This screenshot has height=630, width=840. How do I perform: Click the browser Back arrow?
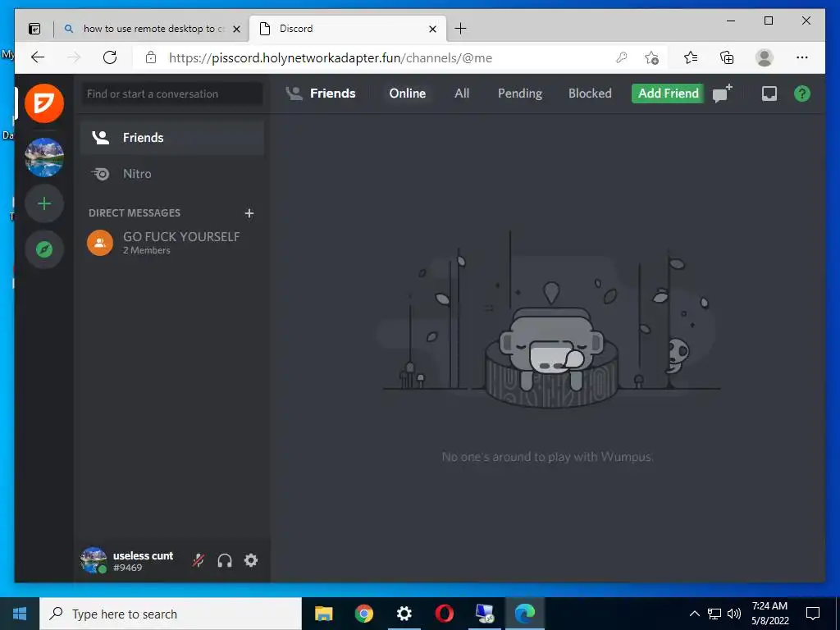coord(38,57)
